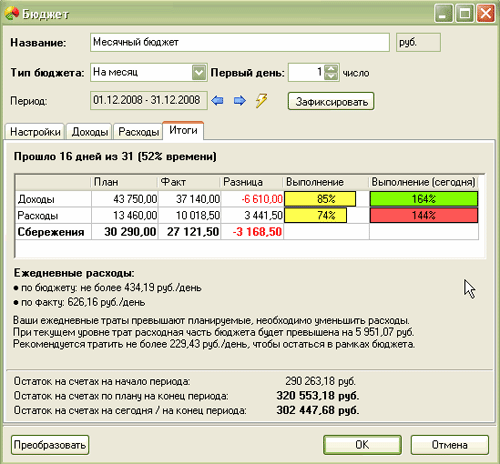Go to previous period with left arrow
The width and height of the screenshot is (500, 464).
point(218,100)
